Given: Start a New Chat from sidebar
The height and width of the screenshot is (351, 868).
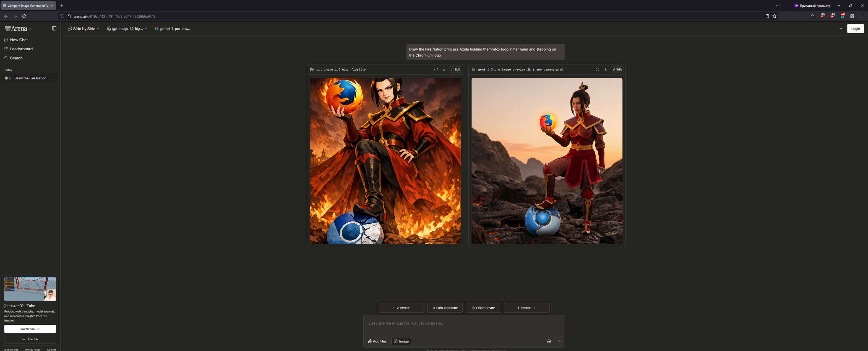Looking at the screenshot, I should [19, 40].
